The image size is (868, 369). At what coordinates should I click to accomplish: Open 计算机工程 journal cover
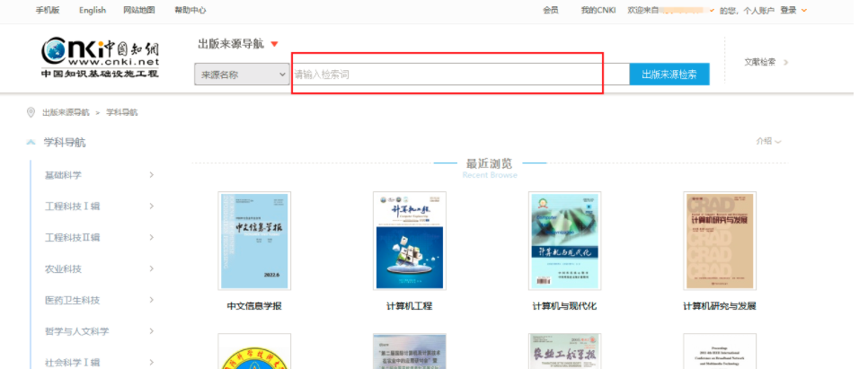point(410,241)
